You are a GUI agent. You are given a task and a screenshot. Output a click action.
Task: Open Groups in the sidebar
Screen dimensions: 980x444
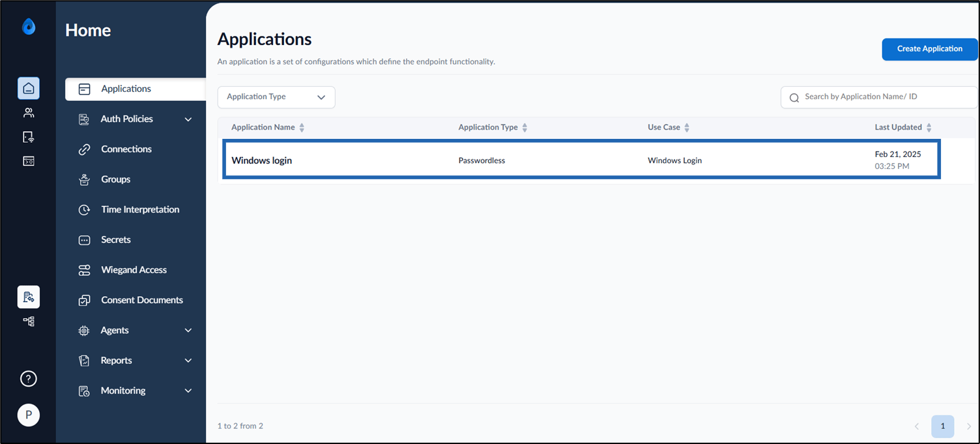(116, 179)
